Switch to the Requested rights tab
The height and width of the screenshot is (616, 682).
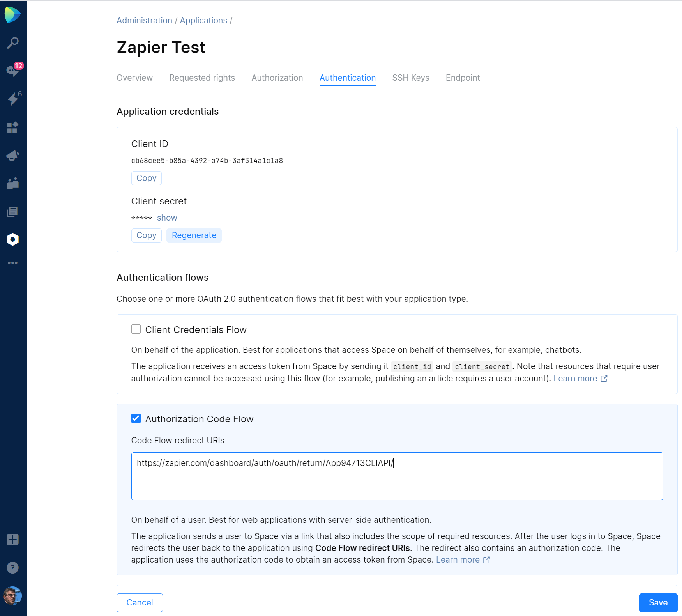click(202, 78)
